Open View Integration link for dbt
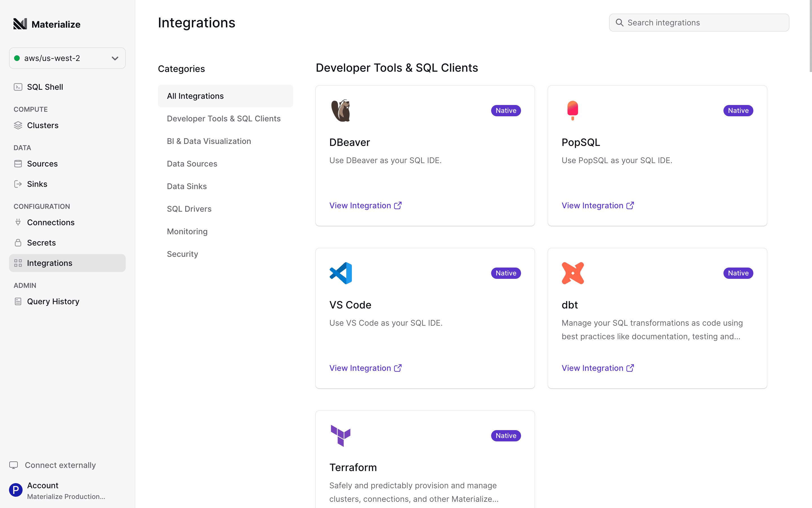Image resolution: width=812 pixels, height=508 pixels. [x=598, y=368]
